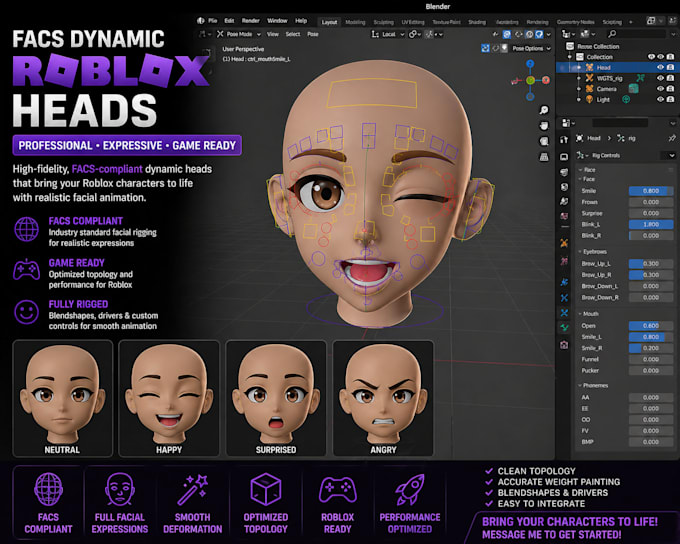This screenshot has width=680, height=544.
Task: Click the green camera data icon beside Camera
Action: pos(634,89)
